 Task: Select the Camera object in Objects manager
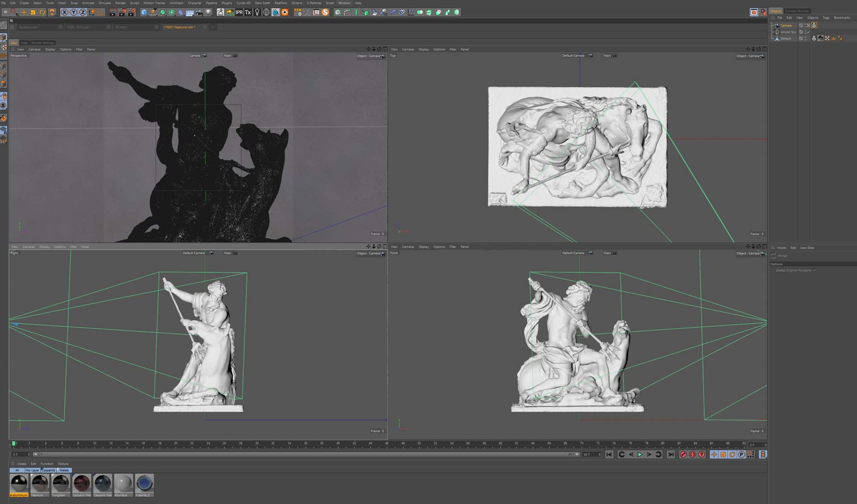[786, 25]
